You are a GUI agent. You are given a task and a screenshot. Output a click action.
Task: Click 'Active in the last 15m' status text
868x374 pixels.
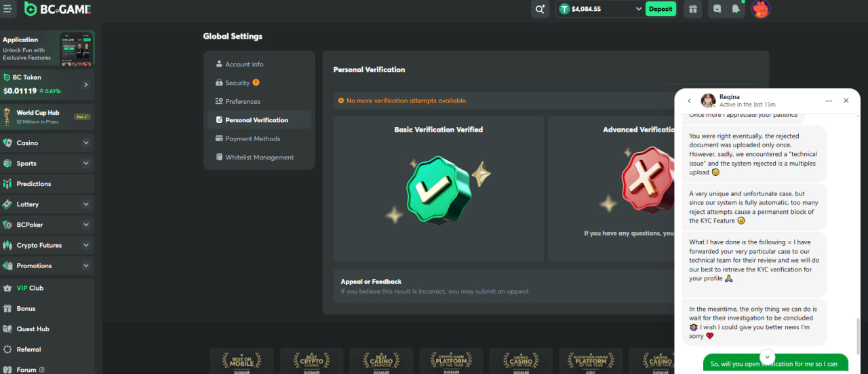point(747,105)
